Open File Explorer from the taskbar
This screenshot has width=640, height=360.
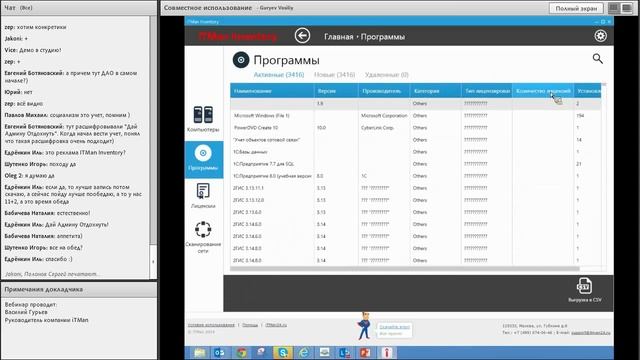(x=200, y=353)
